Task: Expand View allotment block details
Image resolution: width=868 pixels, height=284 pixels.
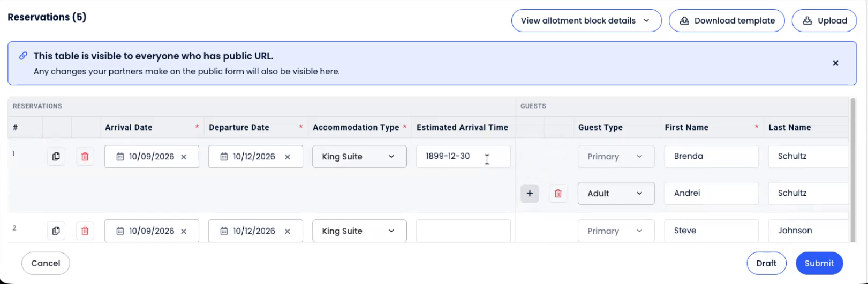Action: pyautogui.click(x=586, y=21)
